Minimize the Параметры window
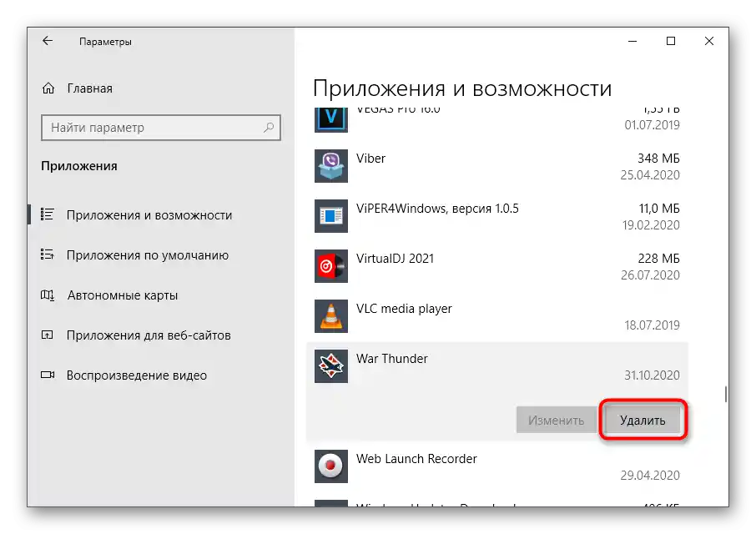This screenshot has height=534, width=756. pos(633,42)
